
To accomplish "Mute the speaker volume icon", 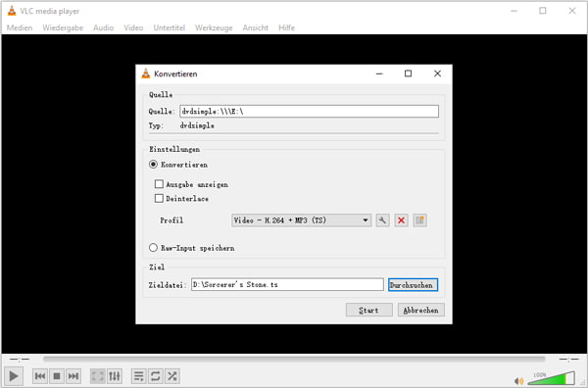I will point(518,381).
